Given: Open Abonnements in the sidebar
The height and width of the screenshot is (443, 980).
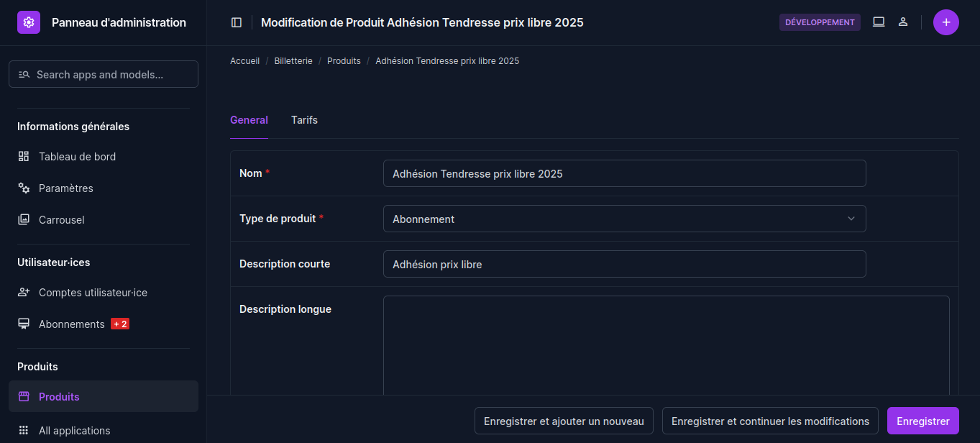Looking at the screenshot, I should point(71,324).
